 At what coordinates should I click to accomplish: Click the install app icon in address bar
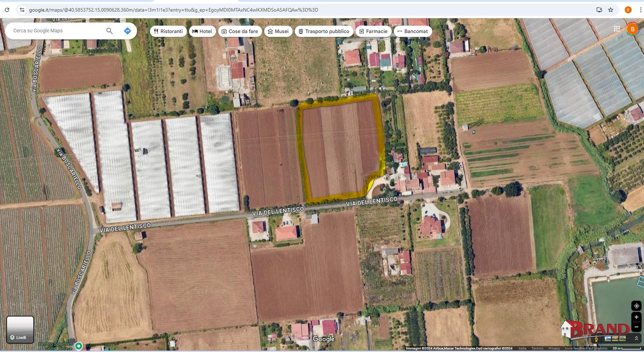pos(599,10)
